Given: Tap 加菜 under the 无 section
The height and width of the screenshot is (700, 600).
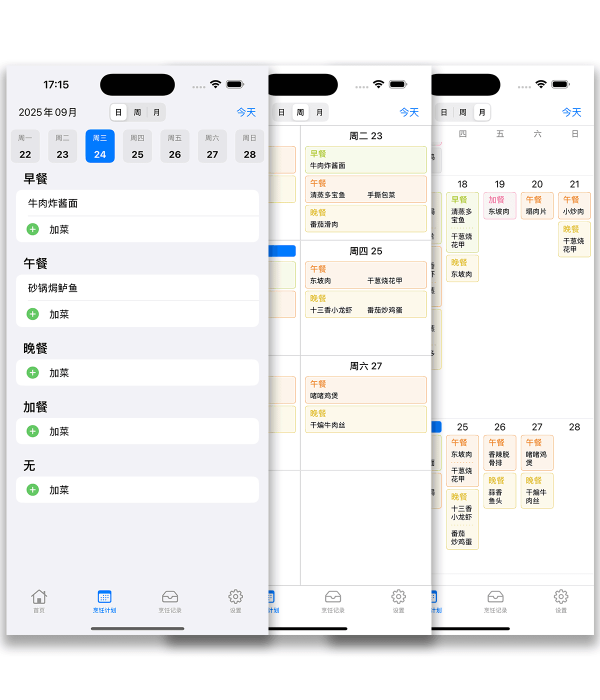Looking at the screenshot, I should pyautogui.click(x=59, y=489).
